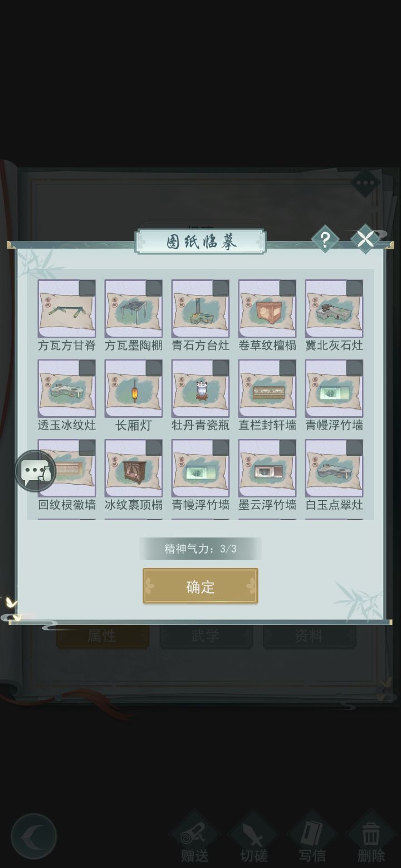
Task: Select the 长厢灯 lantern blueprint
Action: (x=134, y=388)
